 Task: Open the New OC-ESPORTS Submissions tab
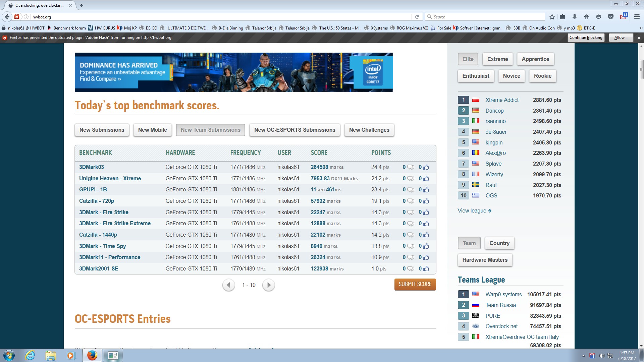295,130
